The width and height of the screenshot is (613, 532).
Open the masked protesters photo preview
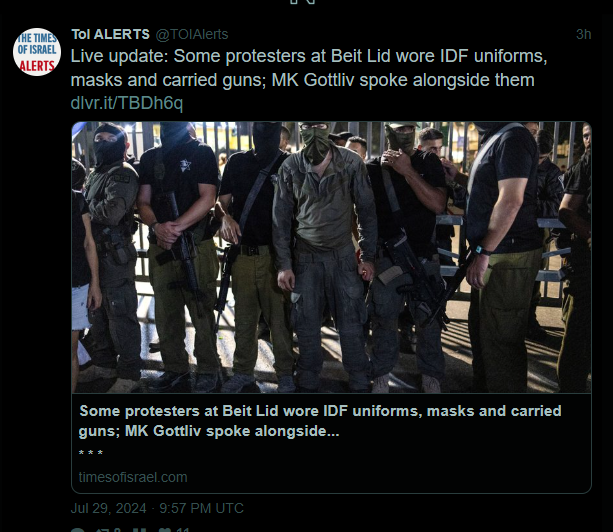pyautogui.click(x=331, y=257)
